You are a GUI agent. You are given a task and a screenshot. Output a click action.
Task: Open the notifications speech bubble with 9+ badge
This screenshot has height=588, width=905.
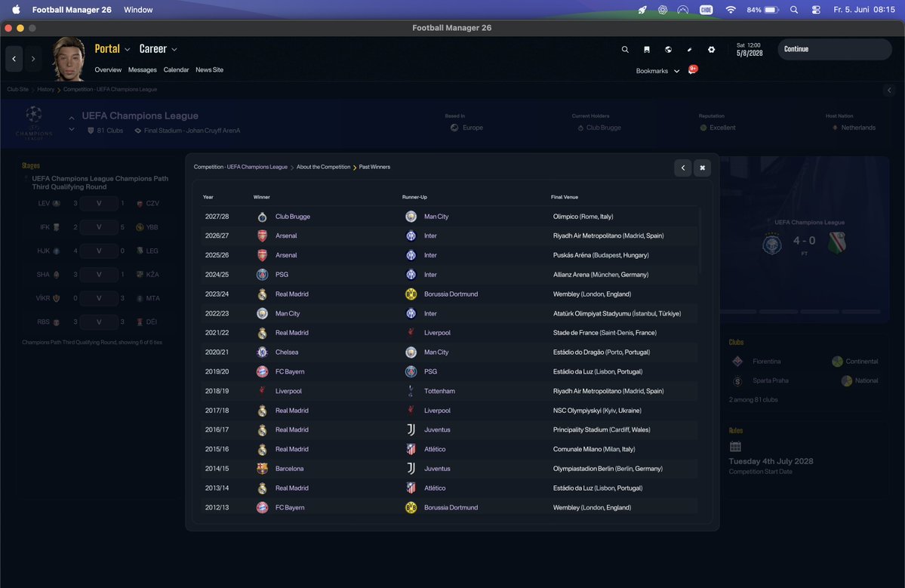[x=693, y=70]
